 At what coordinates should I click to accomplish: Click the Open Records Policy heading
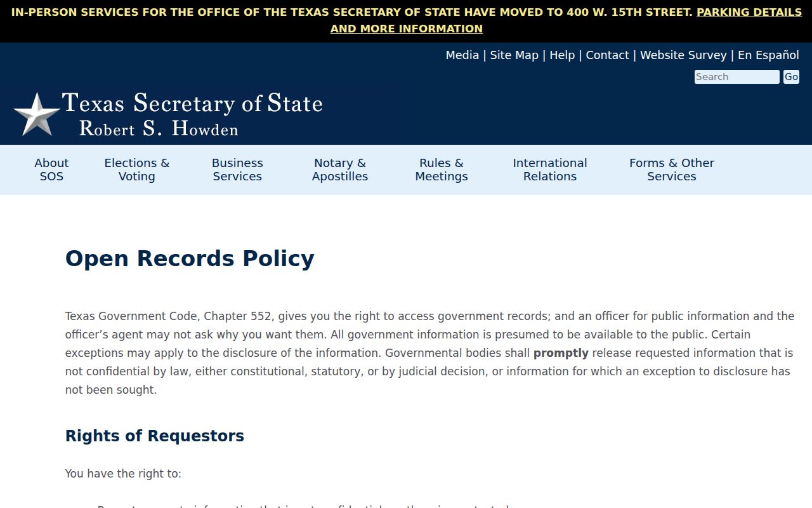[x=190, y=258]
